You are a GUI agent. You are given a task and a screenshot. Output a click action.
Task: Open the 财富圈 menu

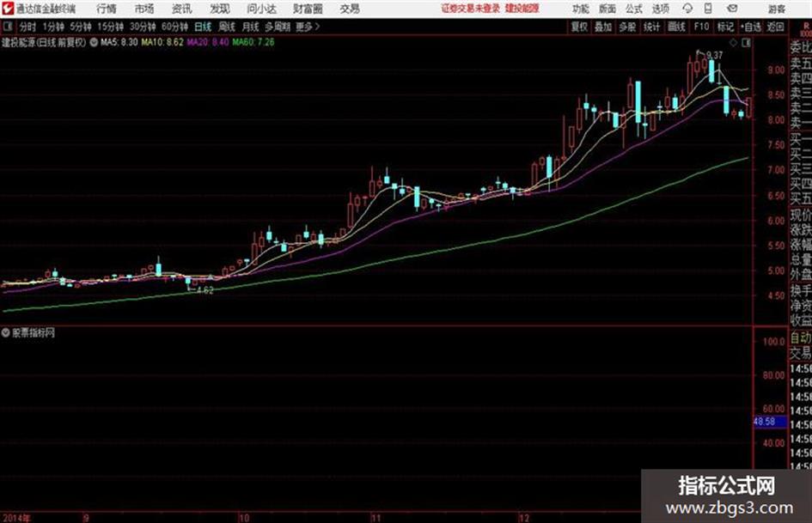click(x=308, y=9)
